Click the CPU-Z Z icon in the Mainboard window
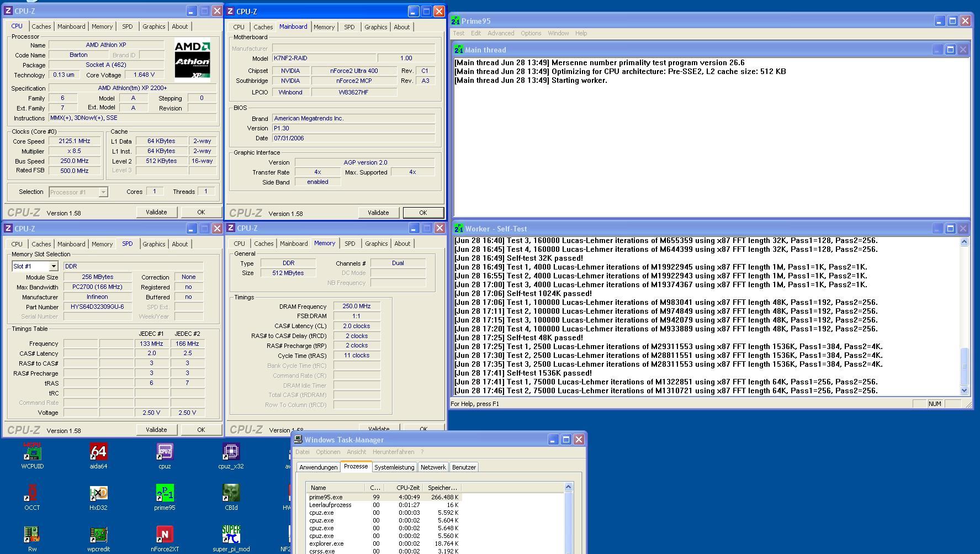This screenshot has height=554, width=980. 230,11
